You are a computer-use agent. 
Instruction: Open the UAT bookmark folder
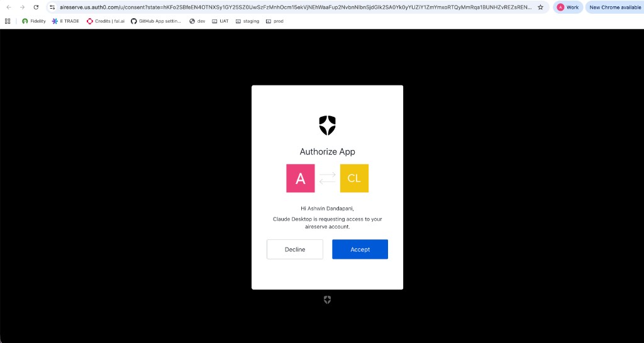pyautogui.click(x=220, y=21)
